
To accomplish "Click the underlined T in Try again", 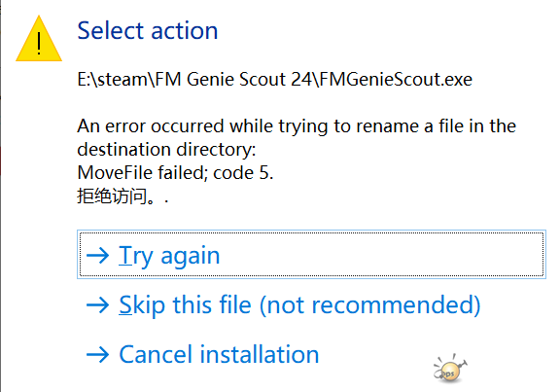I will 125,255.
